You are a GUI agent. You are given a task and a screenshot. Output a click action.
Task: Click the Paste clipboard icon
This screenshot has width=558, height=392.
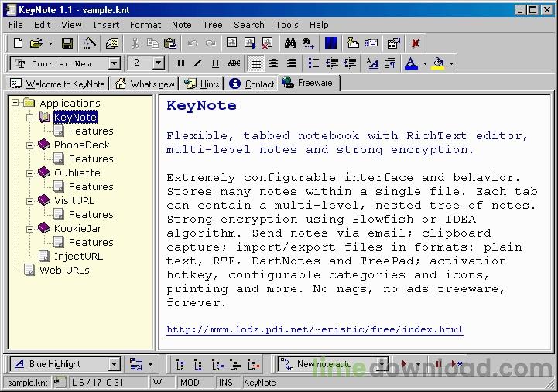pos(170,43)
